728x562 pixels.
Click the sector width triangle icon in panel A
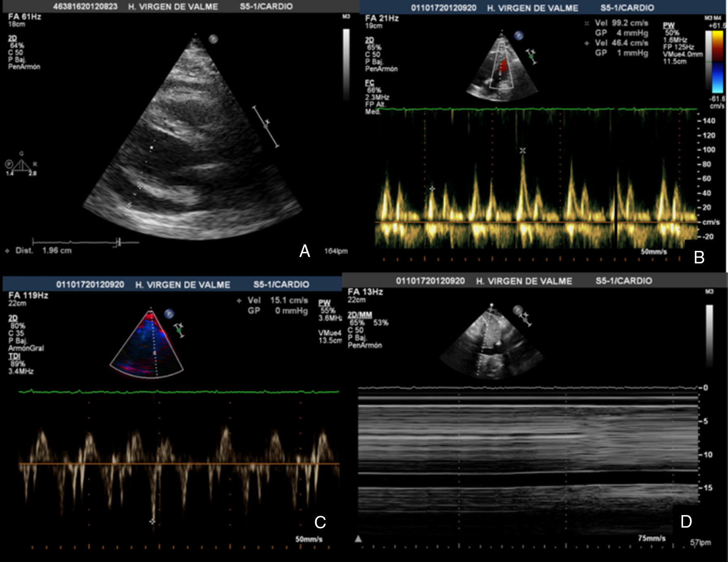21,166
